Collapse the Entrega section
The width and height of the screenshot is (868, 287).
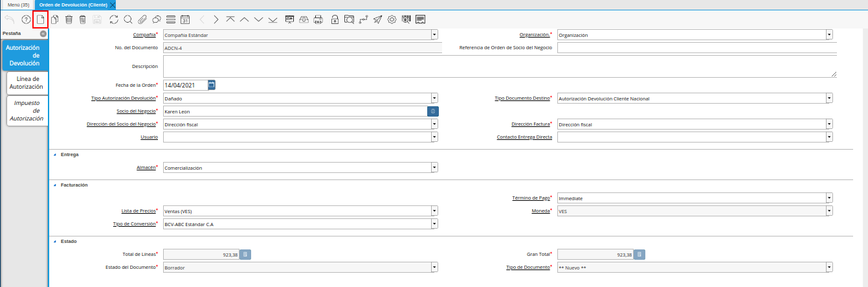[x=54, y=155]
